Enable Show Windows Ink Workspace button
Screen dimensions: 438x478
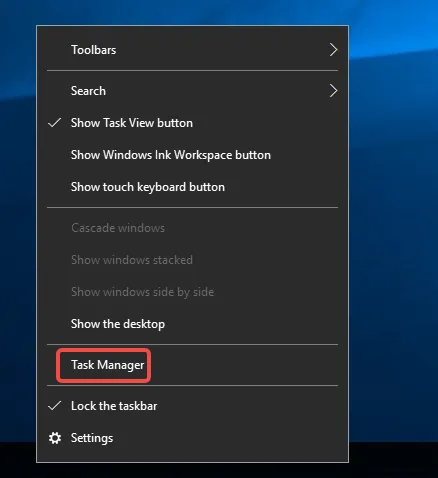coord(192,155)
